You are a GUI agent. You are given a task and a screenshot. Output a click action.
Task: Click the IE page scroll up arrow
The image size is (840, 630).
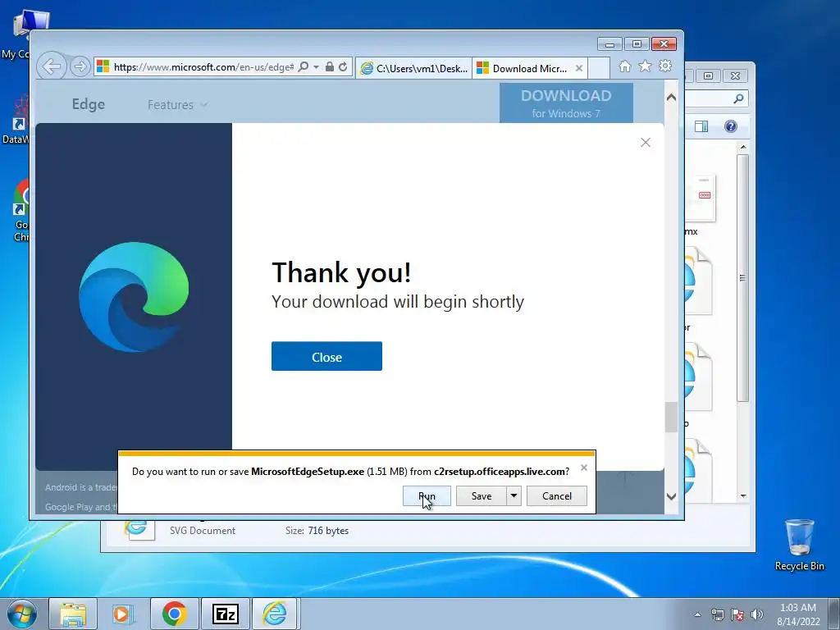click(x=671, y=98)
